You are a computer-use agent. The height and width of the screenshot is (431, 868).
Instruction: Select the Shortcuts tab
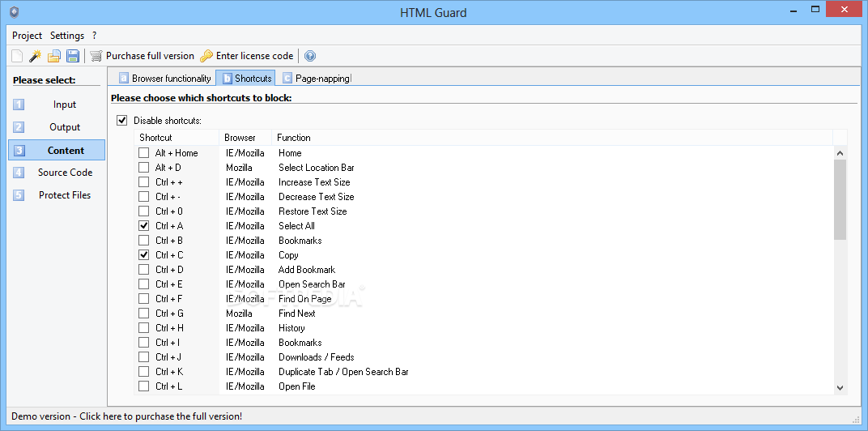pyautogui.click(x=246, y=78)
